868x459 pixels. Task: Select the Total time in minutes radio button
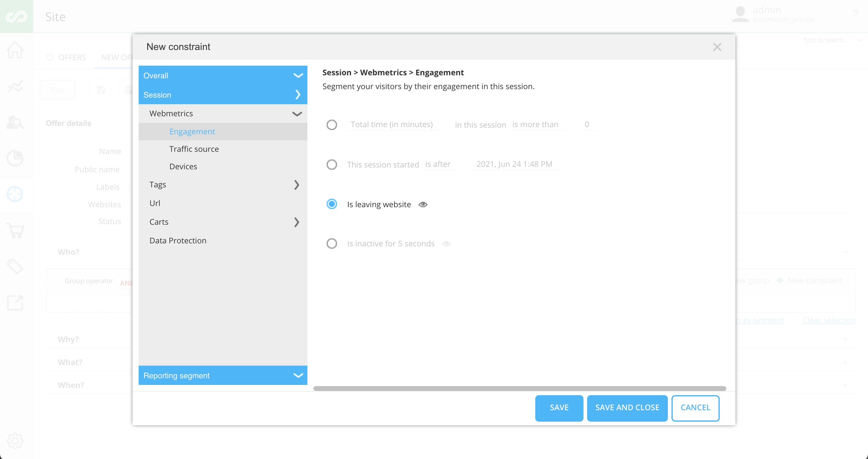click(332, 125)
